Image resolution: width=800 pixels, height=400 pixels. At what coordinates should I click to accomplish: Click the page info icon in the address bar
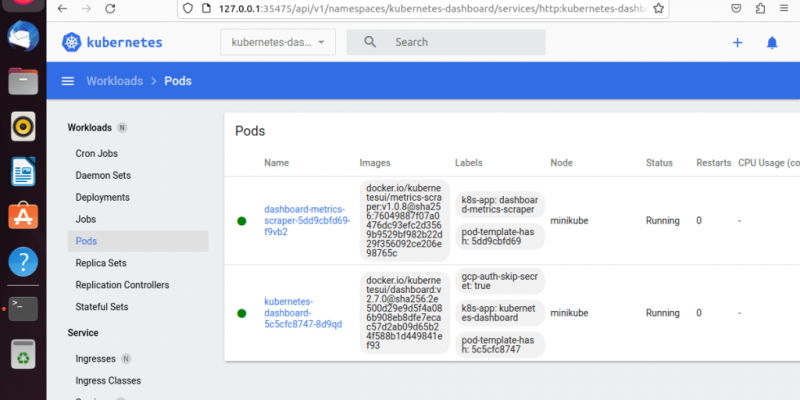tap(206, 8)
